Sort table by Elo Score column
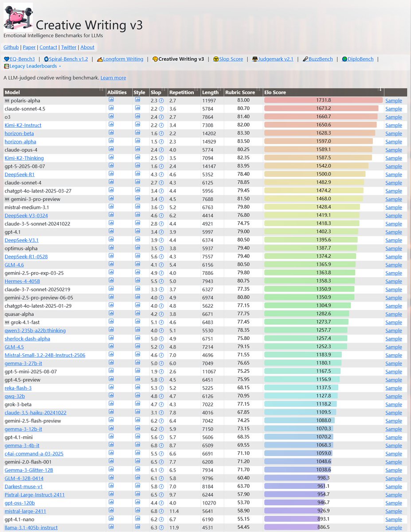Viewport: 411px width, 532px height. pos(323,92)
